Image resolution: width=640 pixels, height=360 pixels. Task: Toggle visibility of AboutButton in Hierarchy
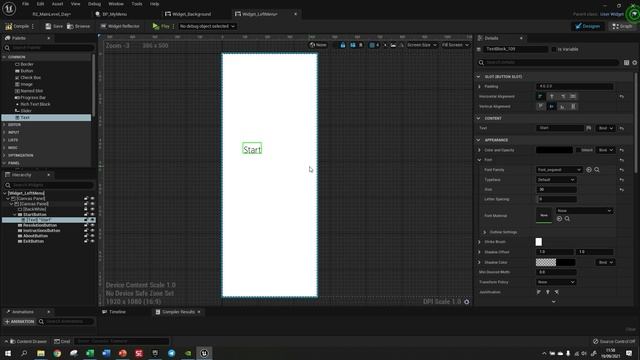point(92,236)
